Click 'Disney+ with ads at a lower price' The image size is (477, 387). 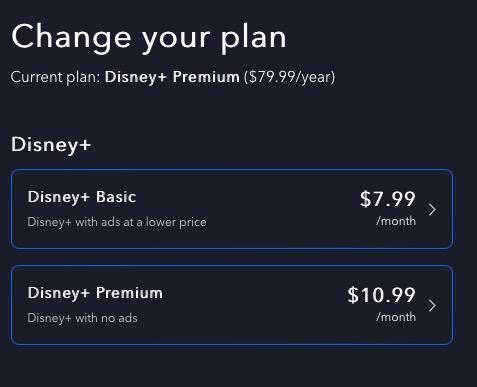pyautogui.click(x=117, y=222)
